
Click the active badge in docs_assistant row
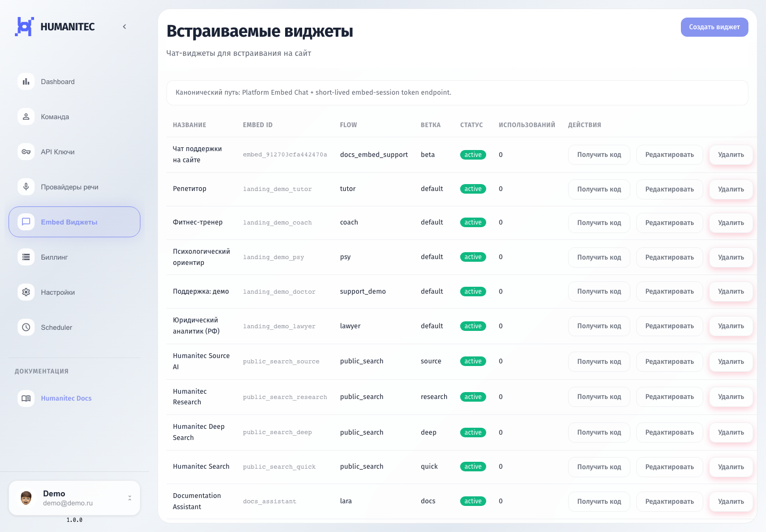473,501
